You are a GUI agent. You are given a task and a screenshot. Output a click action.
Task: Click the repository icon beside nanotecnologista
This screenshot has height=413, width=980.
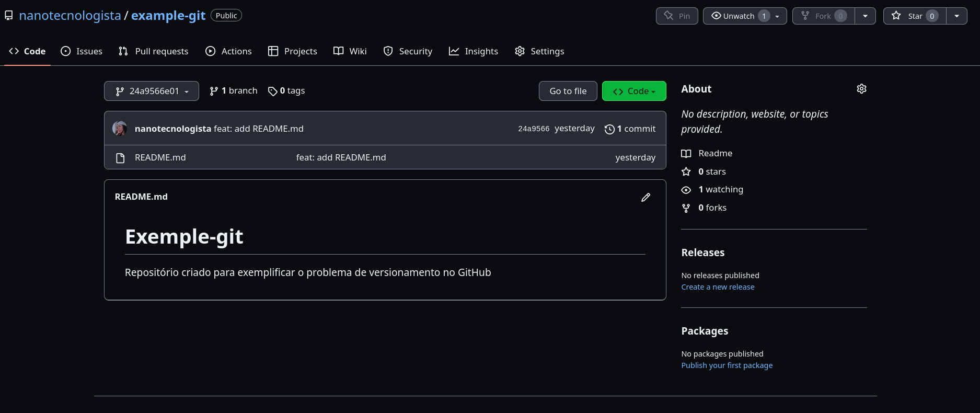[x=9, y=16]
